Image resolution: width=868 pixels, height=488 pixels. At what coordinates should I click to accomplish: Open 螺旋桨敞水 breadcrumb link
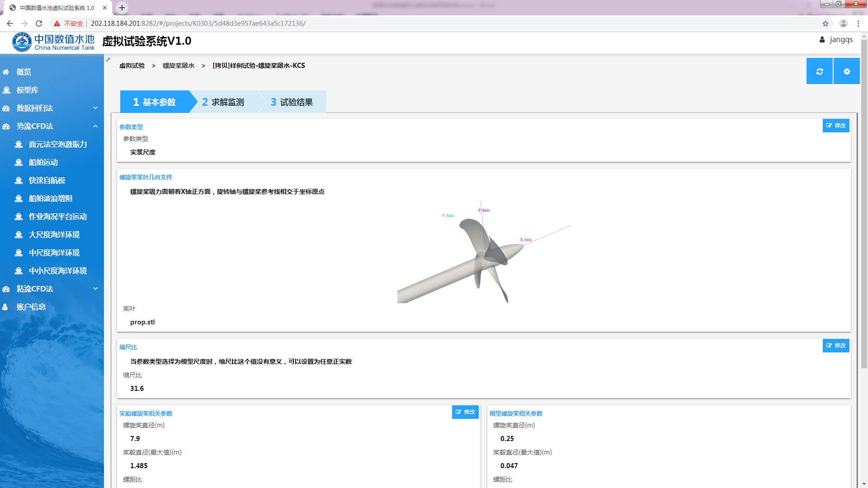178,66
